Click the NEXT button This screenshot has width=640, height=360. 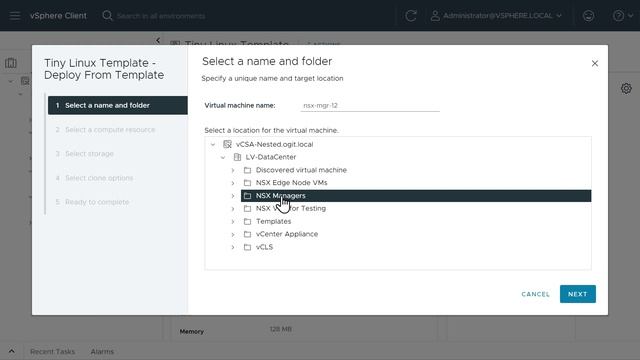(578, 294)
